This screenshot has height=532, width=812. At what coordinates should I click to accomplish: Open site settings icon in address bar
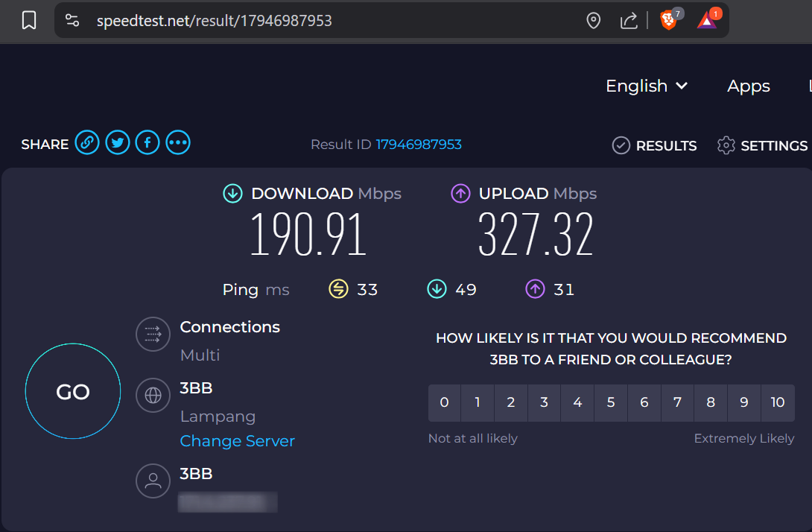tap(72, 21)
